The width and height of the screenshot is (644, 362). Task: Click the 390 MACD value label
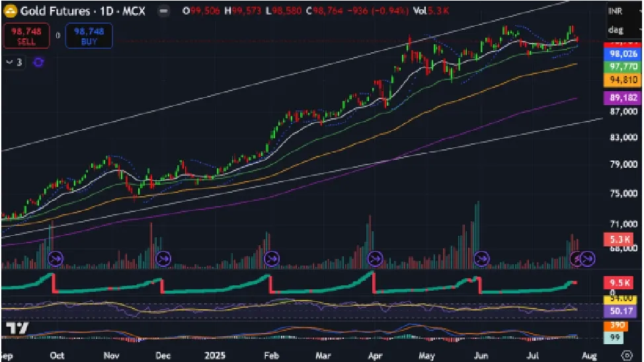(617, 326)
